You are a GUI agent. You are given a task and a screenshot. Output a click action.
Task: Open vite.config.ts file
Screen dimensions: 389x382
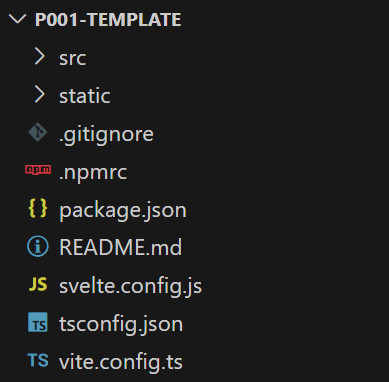pyautogui.click(x=121, y=363)
